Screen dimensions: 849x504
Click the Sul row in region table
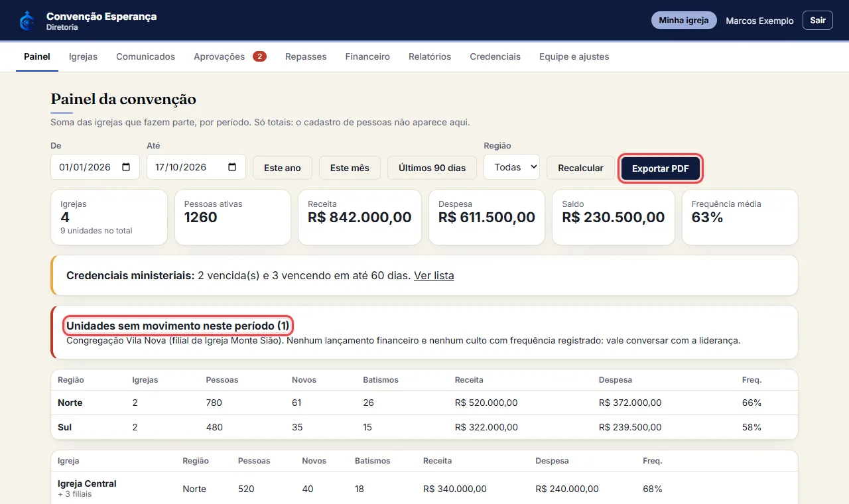click(x=424, y=427)
